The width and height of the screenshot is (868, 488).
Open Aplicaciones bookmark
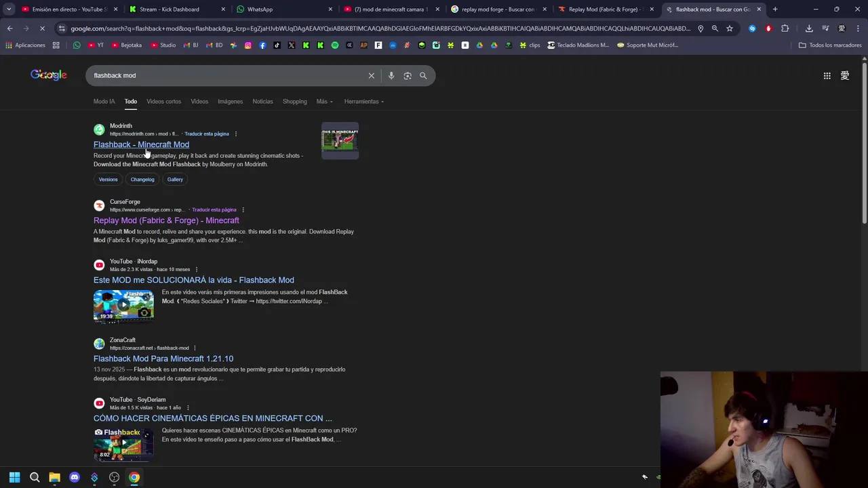coord(25,45)
